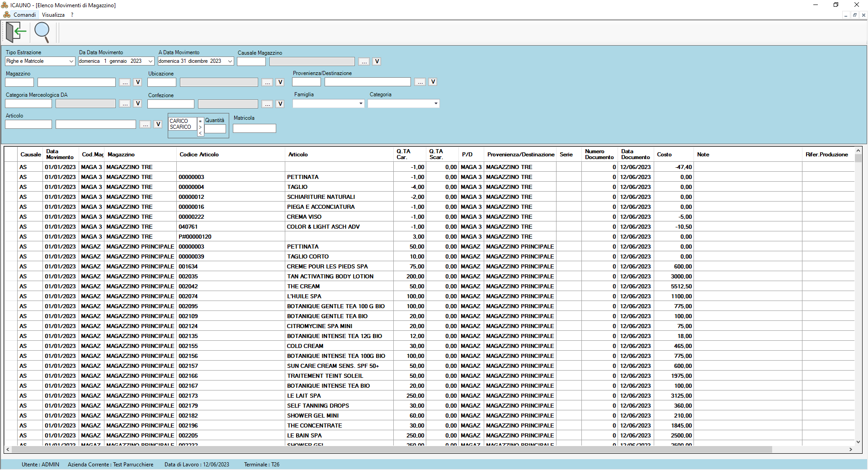Open the Famiglia combo box

tap(360, 103)
